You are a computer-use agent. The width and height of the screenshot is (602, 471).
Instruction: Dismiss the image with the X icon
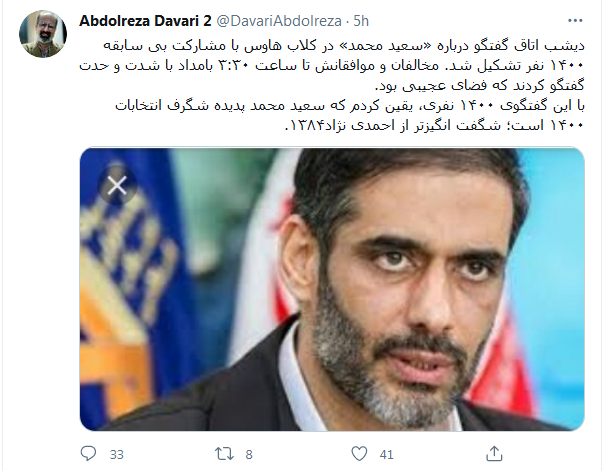pos(117,186)
